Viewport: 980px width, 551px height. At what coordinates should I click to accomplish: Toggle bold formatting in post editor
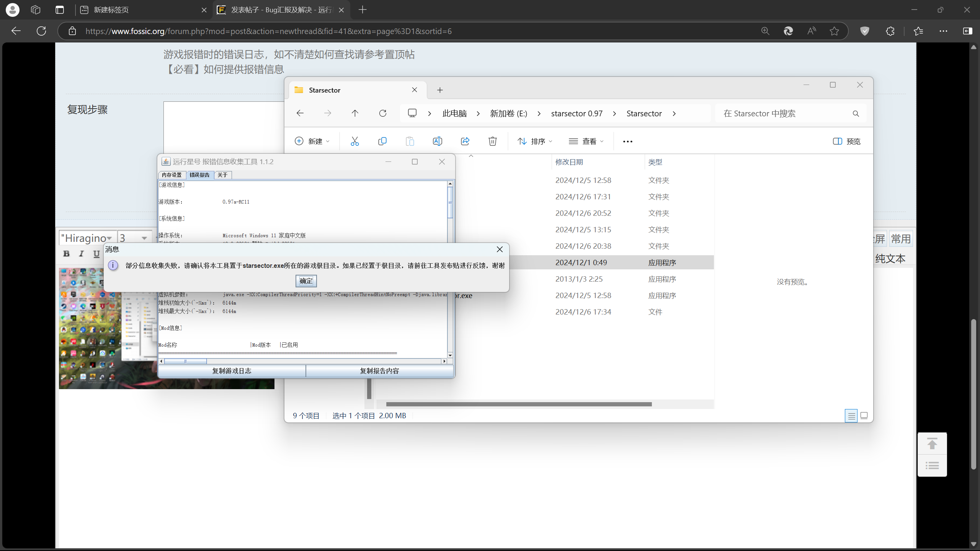tap(66, 254)
